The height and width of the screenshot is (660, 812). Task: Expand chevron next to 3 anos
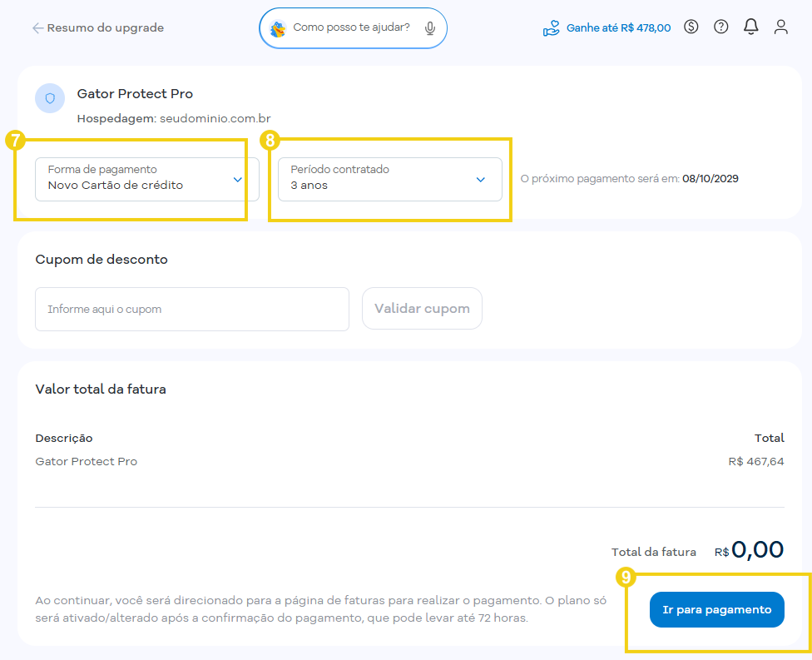pyautogui.click(x=481, y=180)
